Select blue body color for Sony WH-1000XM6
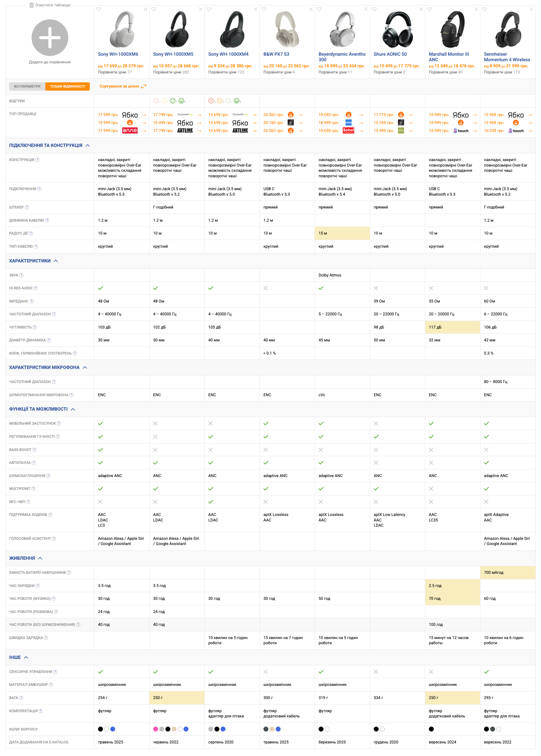Image resolution: width=541 pixels, height=756 pixels. 113,729
